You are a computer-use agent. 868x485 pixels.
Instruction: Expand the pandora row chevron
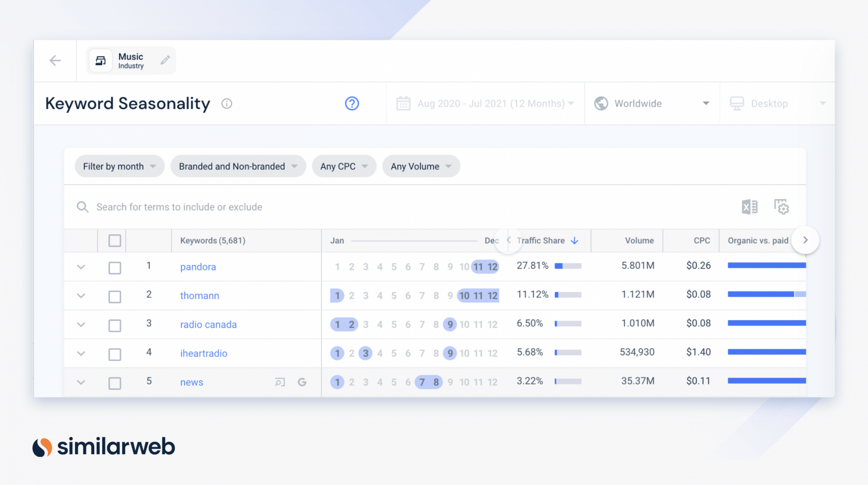coord(81,267)
